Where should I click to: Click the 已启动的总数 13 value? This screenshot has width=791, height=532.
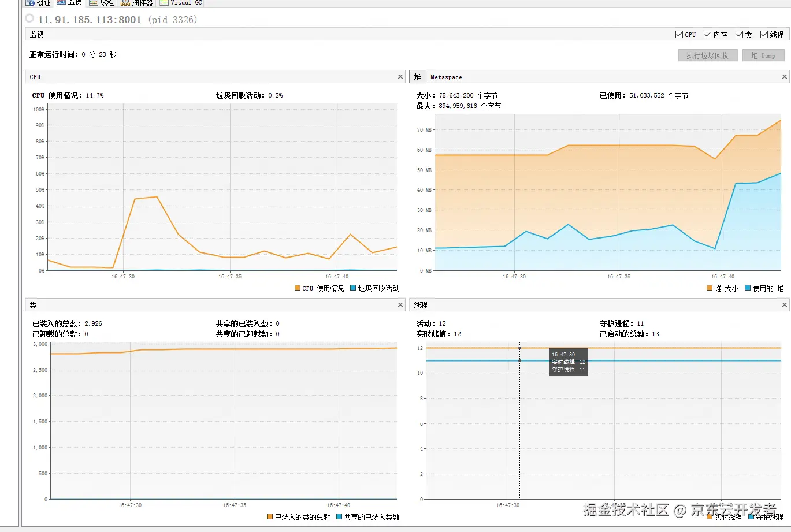click(655, 334)
